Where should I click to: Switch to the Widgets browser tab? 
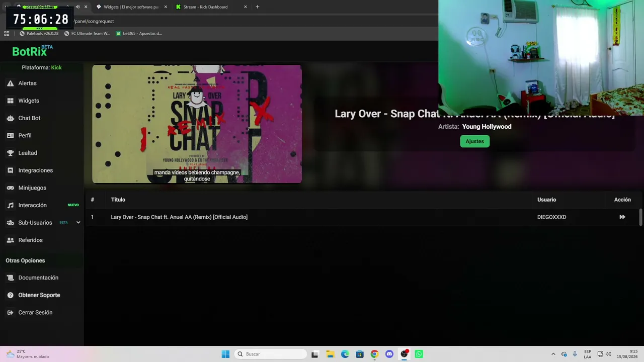[x=131, y=7]
